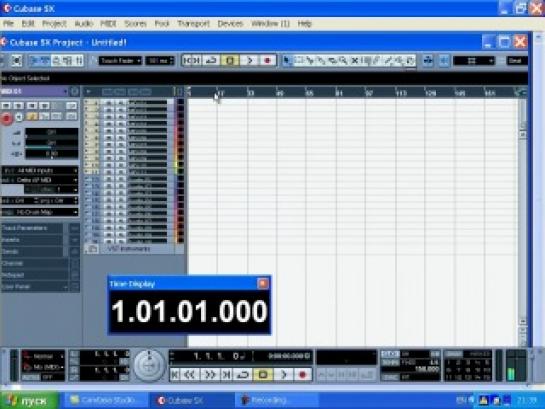Click Record on the Transport panel
Image resolution: width=545 pixels, height=409 pixels.
(x=302, y=375)
